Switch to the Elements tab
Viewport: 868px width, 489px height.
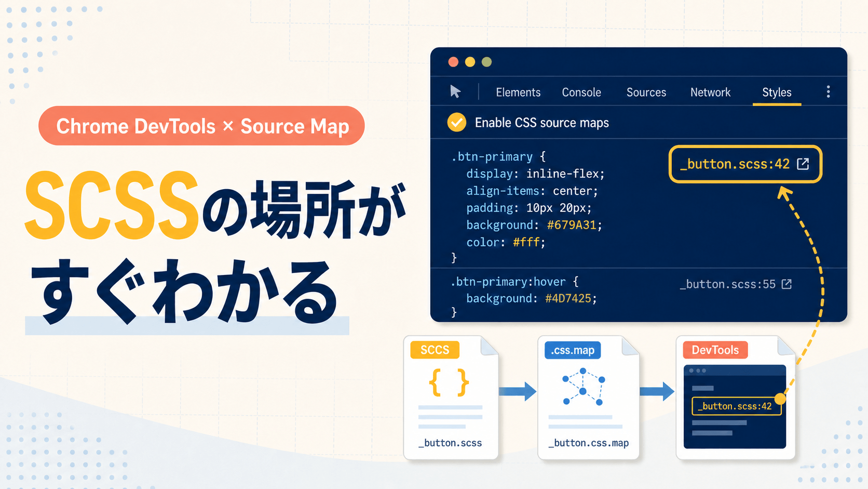[x=518, y=92]
